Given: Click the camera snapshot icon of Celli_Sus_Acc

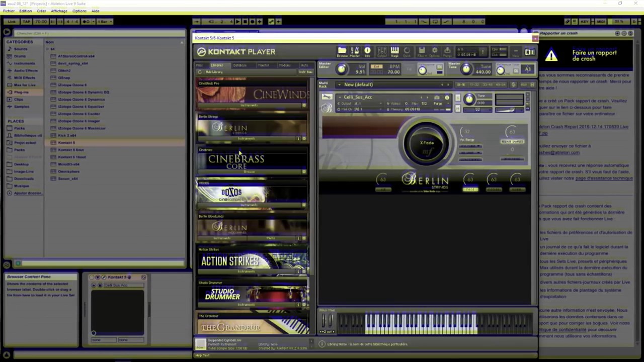Looking at the screenshot, I should [437, 98].
